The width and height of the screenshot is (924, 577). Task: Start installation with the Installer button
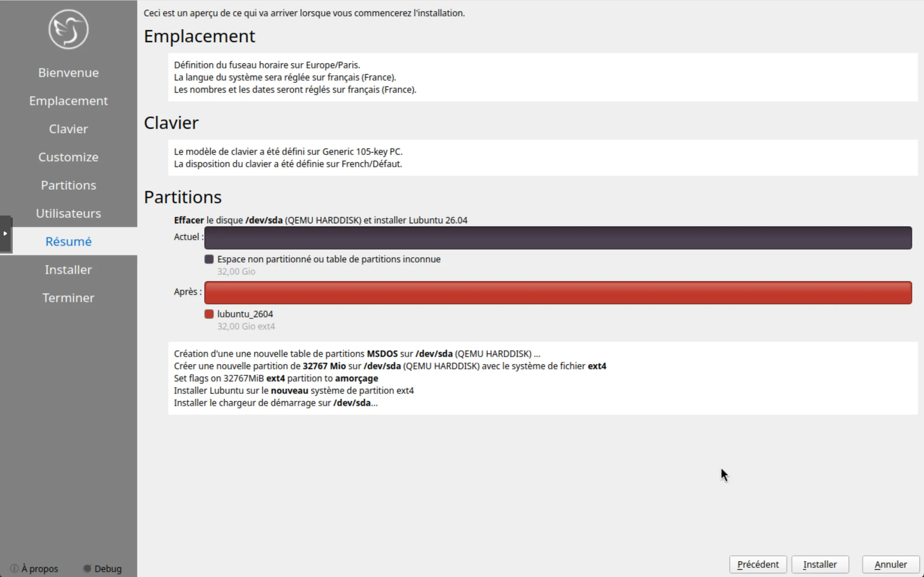(820, 564)
